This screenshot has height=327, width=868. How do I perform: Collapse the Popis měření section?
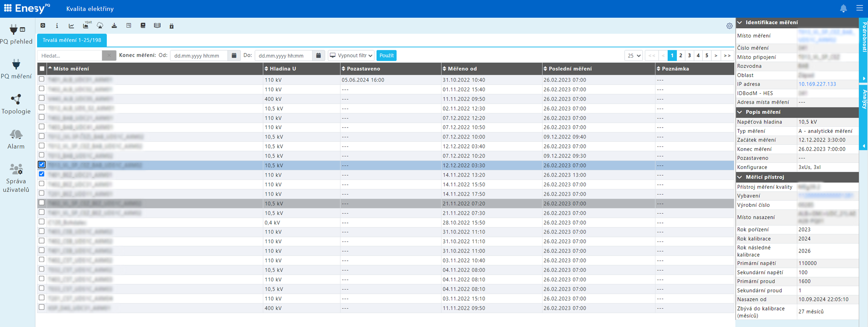(740, 112)
